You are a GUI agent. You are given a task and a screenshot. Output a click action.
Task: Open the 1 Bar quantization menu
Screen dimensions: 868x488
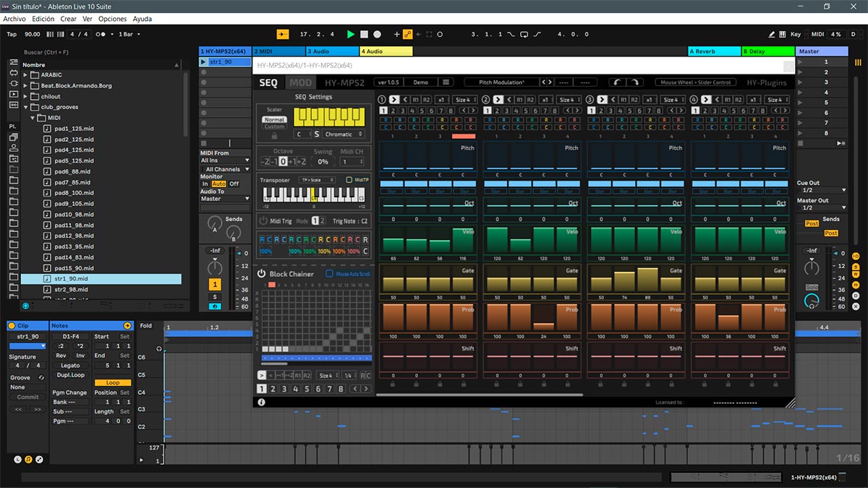(129, 34)
